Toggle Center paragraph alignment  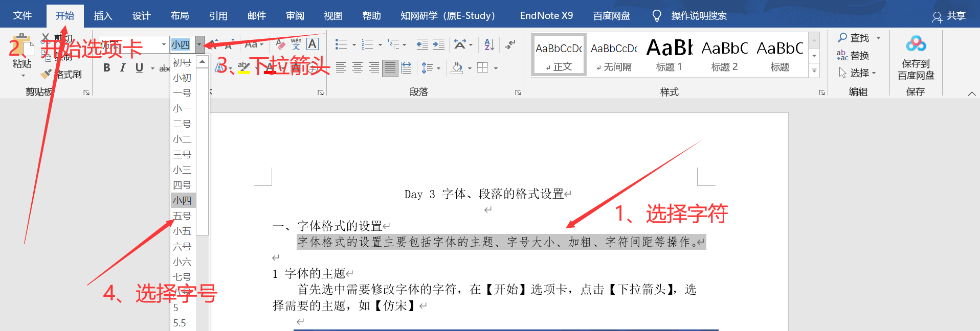(358, 68)
